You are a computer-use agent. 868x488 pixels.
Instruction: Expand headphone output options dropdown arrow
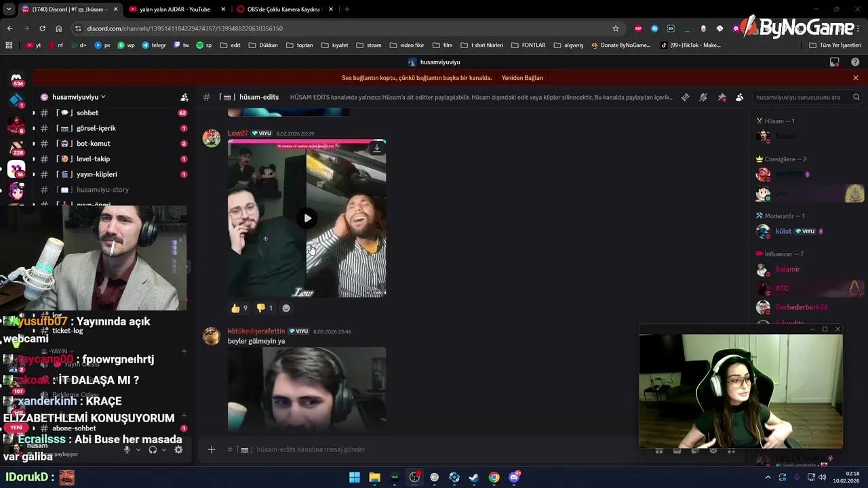pyautogui.click(x=164, y=449)
